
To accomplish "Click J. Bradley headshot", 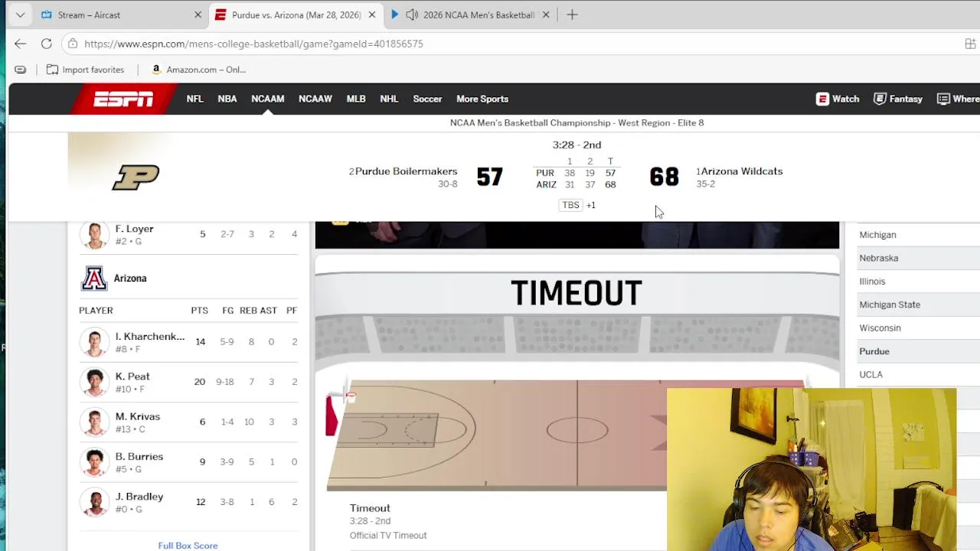I will point(95,502).
